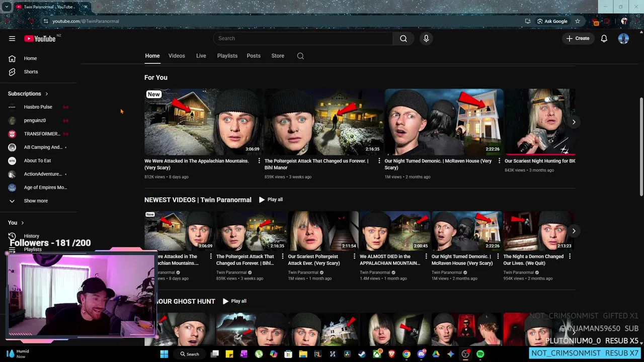
Task: Click the browser address bar URL
Action: pyautogui.click(x=86, y=21)
